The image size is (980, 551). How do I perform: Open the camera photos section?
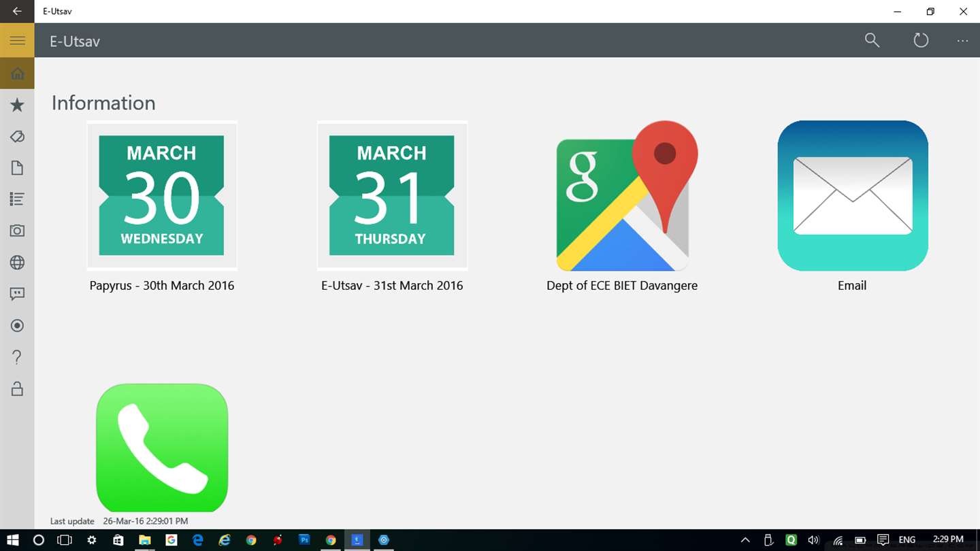[17, 231]
